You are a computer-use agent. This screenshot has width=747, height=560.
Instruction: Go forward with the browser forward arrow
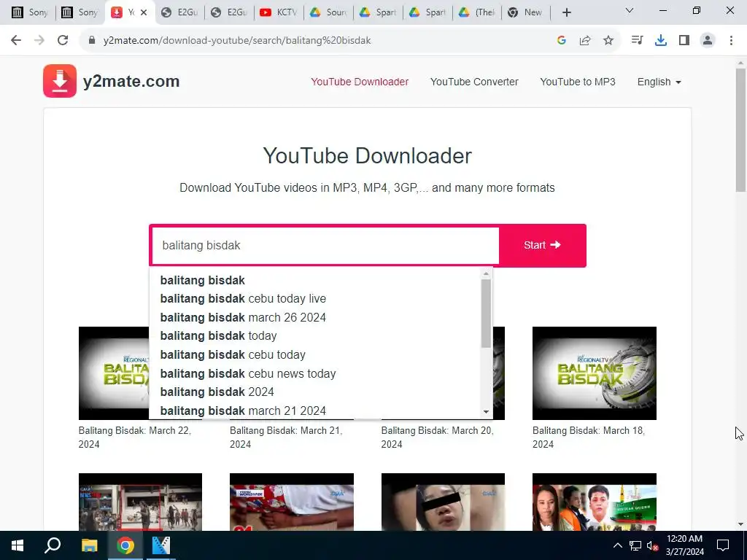(x=39, y=41)
